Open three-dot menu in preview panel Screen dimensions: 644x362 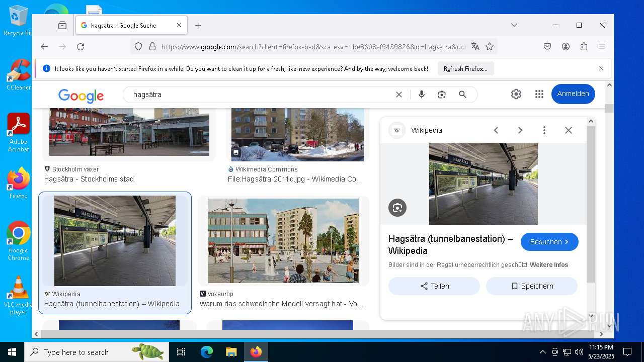click(x=544, y=130)
